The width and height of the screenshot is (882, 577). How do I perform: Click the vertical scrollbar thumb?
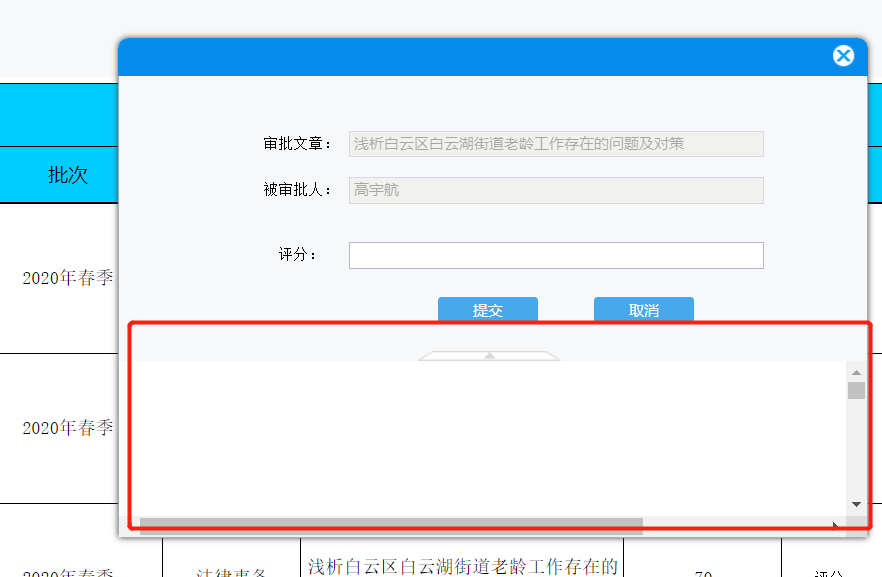[856, 390]
